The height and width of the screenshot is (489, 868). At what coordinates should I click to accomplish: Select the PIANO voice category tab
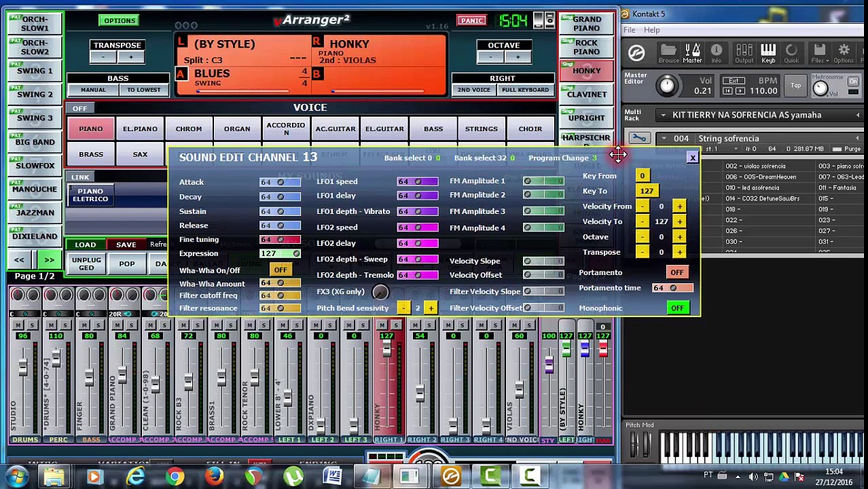coord(90,129)
